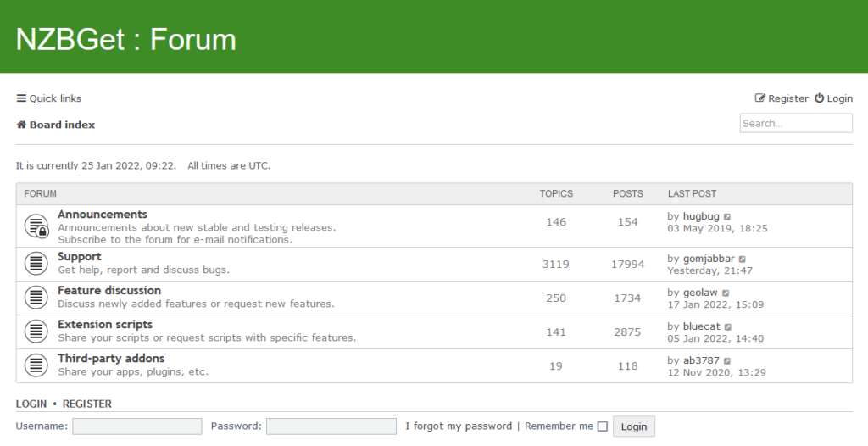Click the 2875 posts count
The height and width of the screenshot is (446, 868).
pos(627,332)
